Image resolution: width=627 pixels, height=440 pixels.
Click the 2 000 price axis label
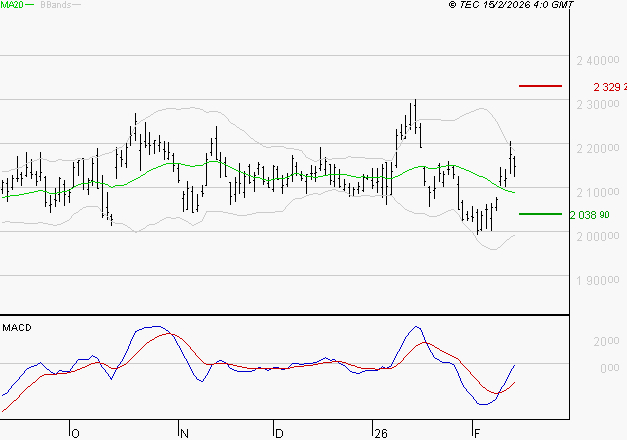(x=598, y=236)
